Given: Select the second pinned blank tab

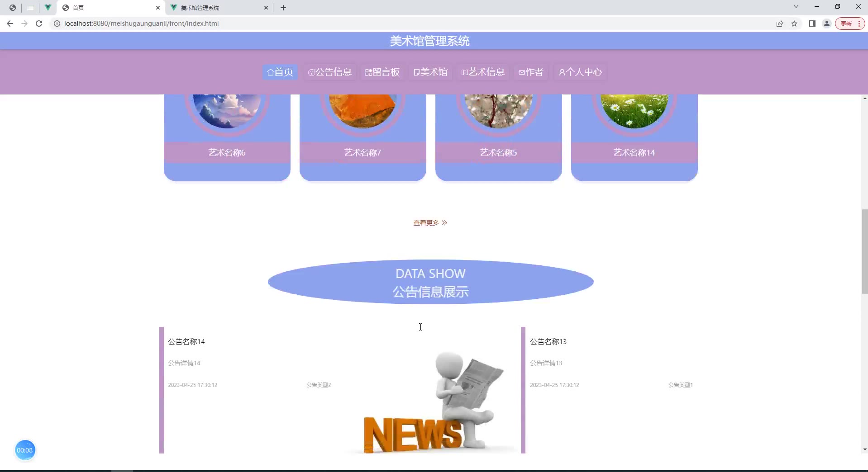Looking at the screenshot, I should [30, 8].
